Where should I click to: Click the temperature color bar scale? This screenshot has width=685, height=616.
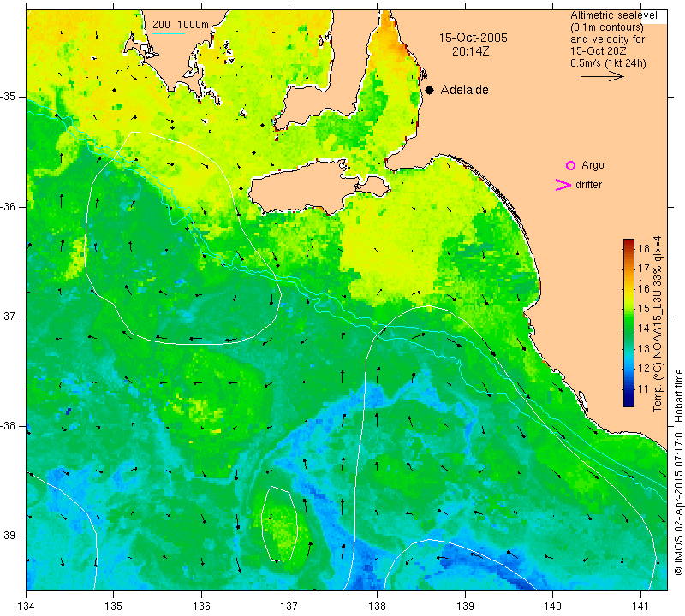pos(628,323)
